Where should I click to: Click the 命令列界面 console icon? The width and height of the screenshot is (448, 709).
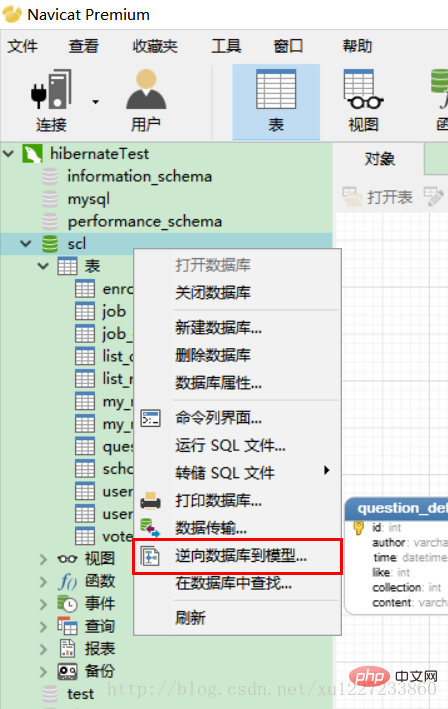(151, 418)
